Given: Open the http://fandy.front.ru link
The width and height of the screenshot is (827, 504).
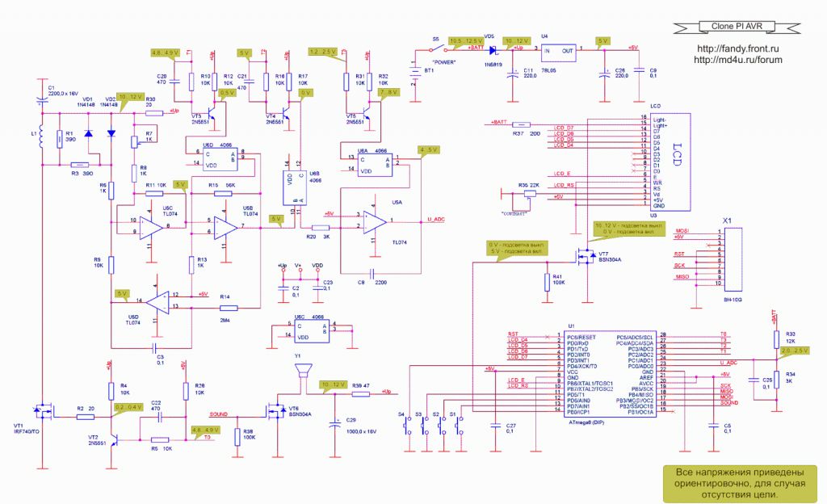Looking at the screenshot, I should coord(738,49).
